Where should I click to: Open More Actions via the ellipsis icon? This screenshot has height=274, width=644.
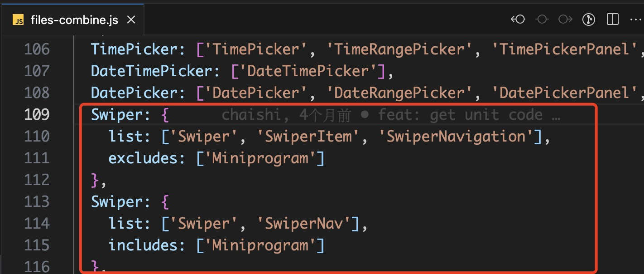tap(636, 19)
